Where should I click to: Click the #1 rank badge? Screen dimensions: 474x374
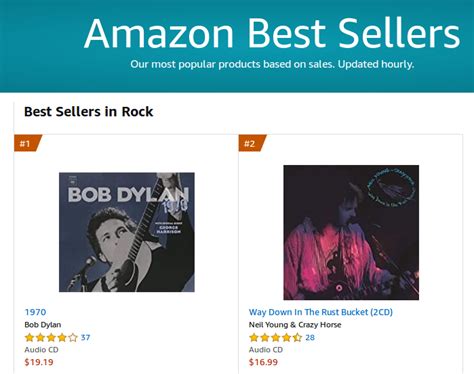click(28, 143)
